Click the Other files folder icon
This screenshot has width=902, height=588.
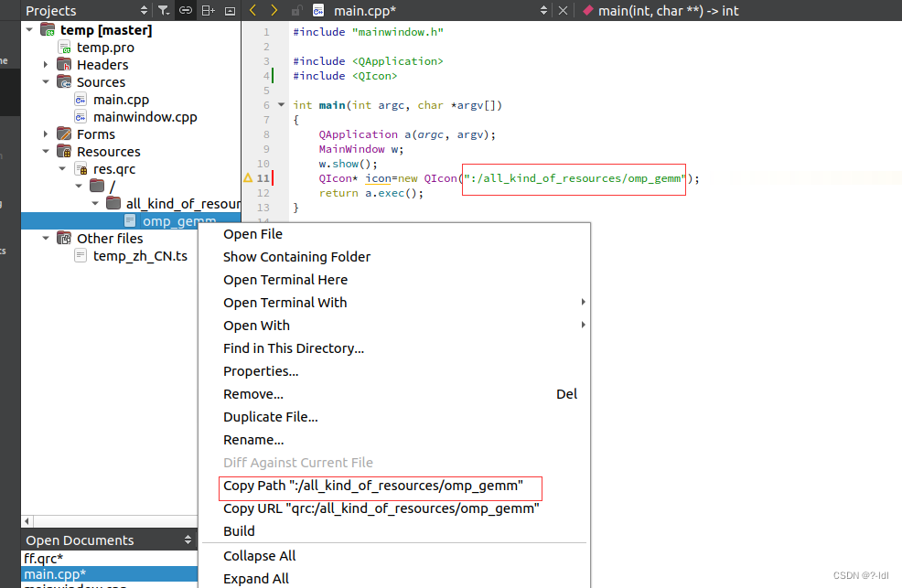(64, 238)
